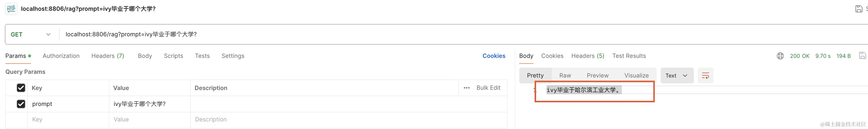Switch to the Authorization tab
Image resolution: width=868 pixels, height=129 pixels.
[61, 56]
